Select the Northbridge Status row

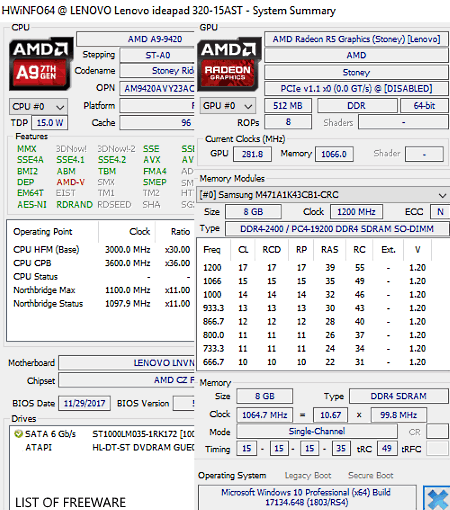pyautogui.click(x=101, y=304)
